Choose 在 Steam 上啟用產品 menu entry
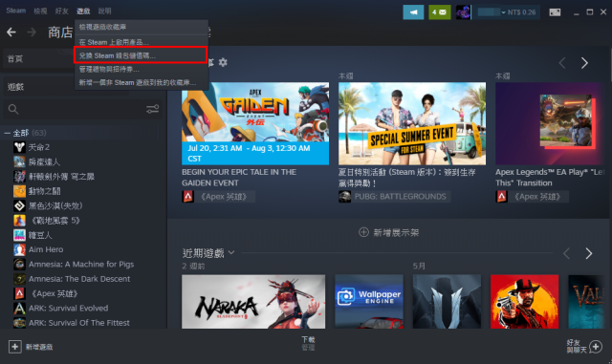The width and height of the screenshot is (612, 364). tap(141, 42)
